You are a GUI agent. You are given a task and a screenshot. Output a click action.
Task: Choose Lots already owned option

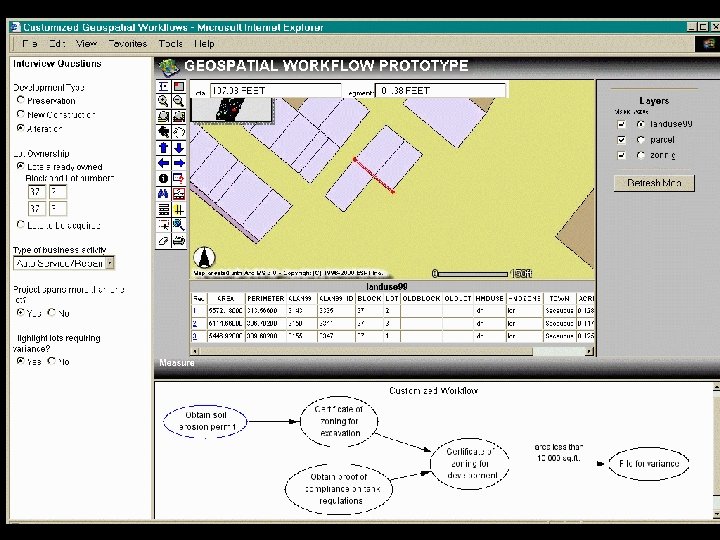pos(20,166)
